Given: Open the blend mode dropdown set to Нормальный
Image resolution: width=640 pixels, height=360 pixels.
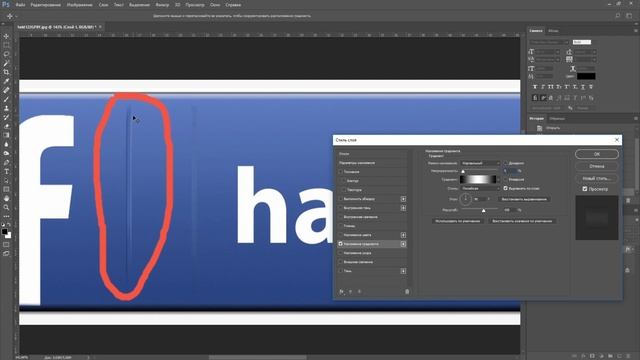Looking at the screenshot, I should [480, 163].
